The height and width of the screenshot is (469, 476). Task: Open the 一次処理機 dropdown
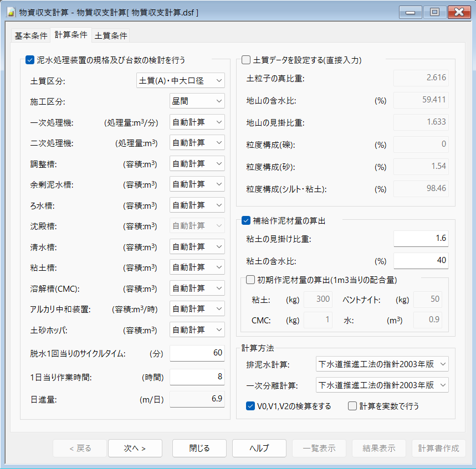(197, 122)
